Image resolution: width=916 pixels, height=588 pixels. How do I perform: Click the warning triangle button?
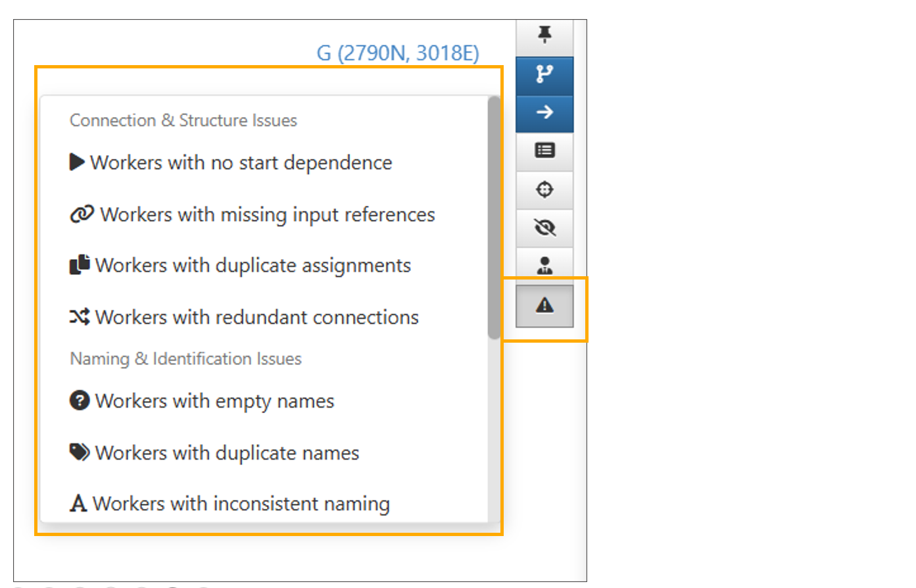click(544, 305)
